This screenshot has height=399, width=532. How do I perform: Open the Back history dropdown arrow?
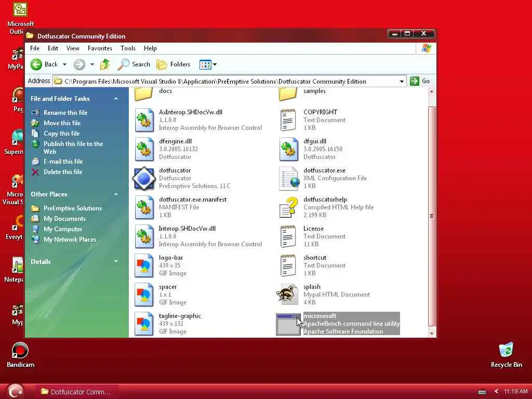[64, 64]
